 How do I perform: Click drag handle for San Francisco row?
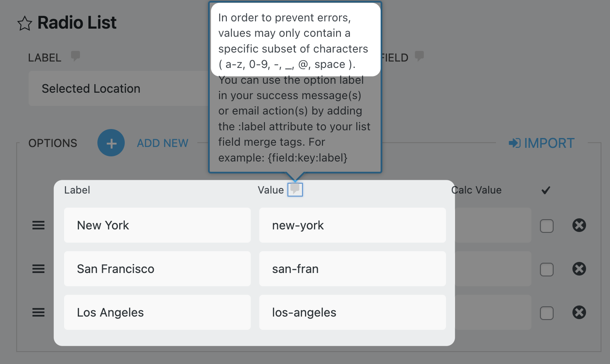tap(38, 269)
